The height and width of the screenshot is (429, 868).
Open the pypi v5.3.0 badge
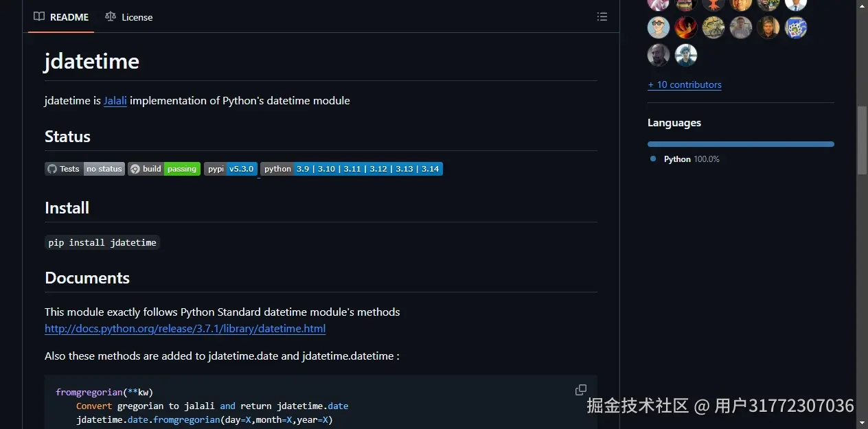[231, 169]
